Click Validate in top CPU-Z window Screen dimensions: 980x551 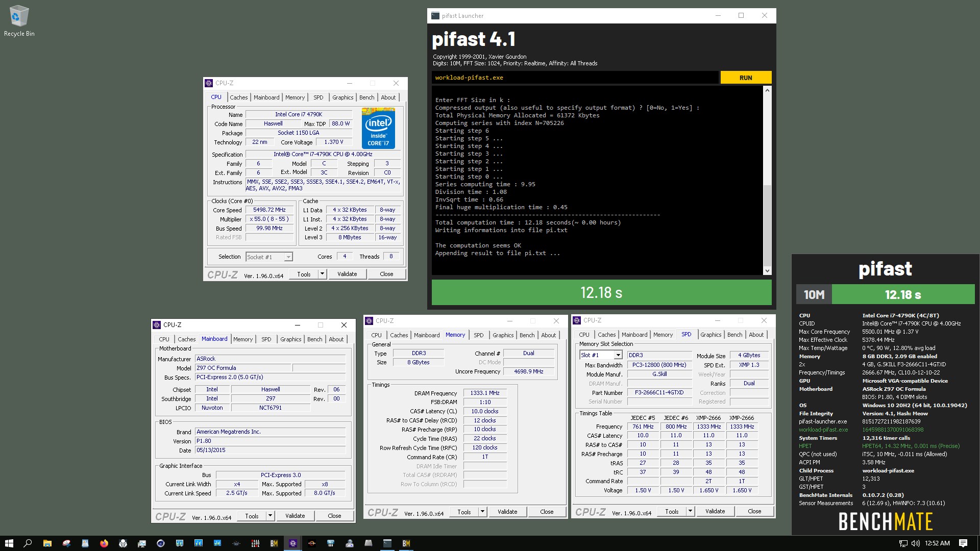pos(347,274)
